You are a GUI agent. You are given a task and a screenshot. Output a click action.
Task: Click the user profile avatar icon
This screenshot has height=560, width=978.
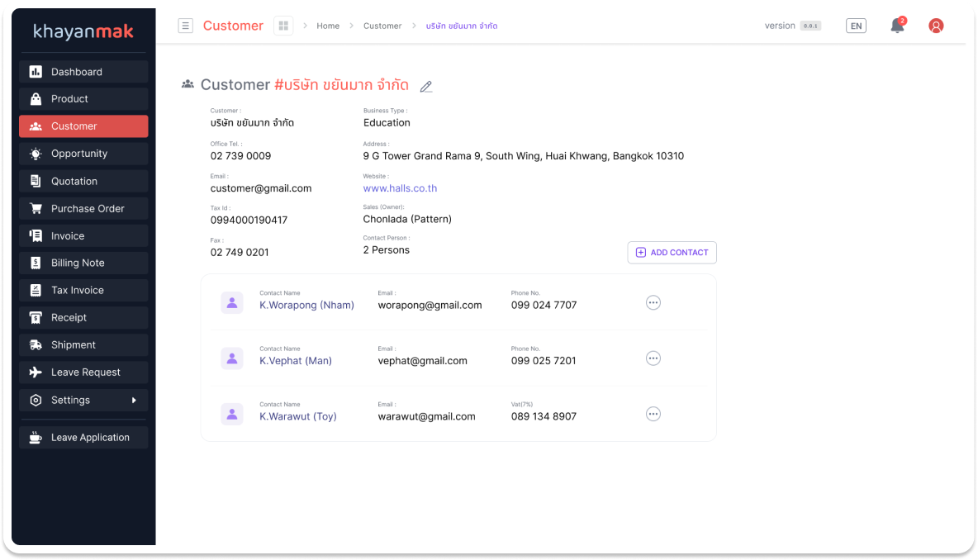click(936, 26)
